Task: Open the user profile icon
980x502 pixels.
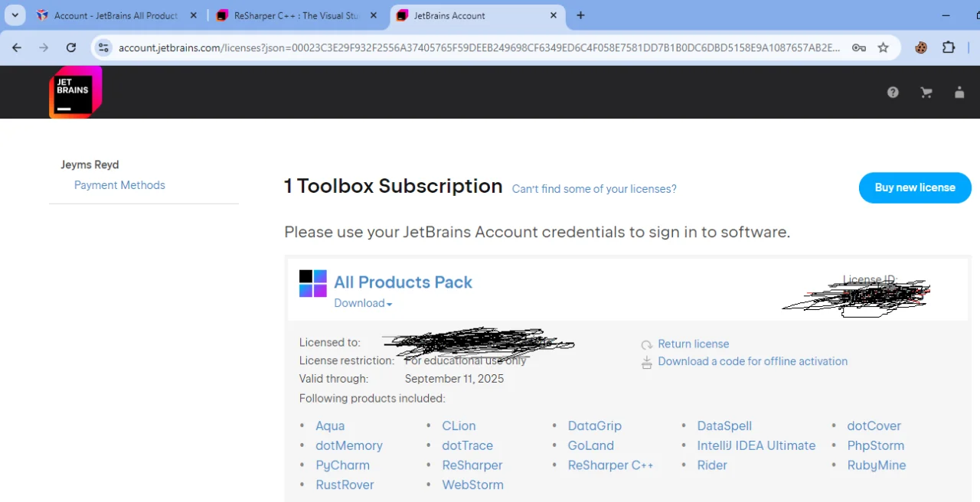Action: [959, 93]
